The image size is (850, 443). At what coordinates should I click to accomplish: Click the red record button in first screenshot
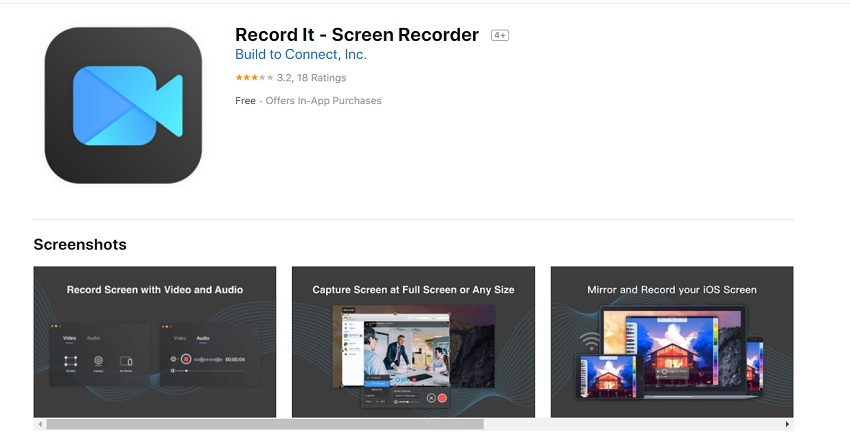186,359
